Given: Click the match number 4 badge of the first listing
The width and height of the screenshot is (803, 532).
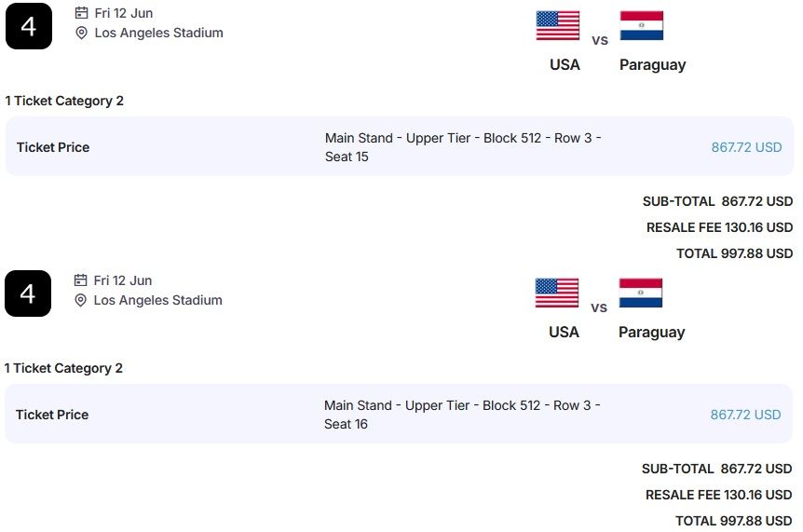Looking at the screenshot, I should 29,27.
